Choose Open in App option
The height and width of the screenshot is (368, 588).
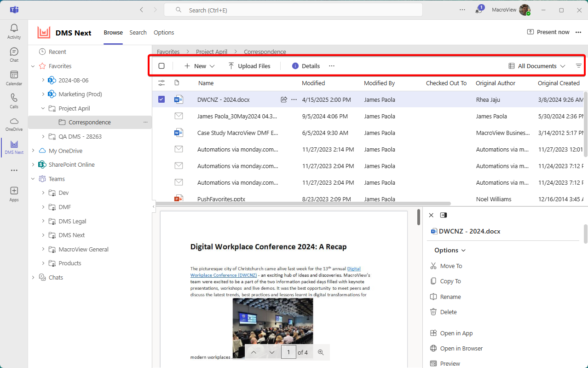451,333
